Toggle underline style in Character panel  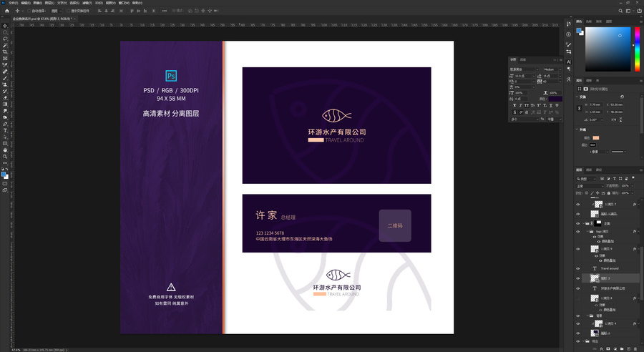click(x=551, y=105)
